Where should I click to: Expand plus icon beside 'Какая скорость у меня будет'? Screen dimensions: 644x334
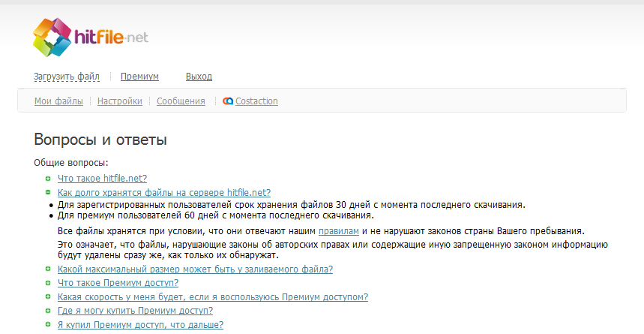[x=48, y=296]
